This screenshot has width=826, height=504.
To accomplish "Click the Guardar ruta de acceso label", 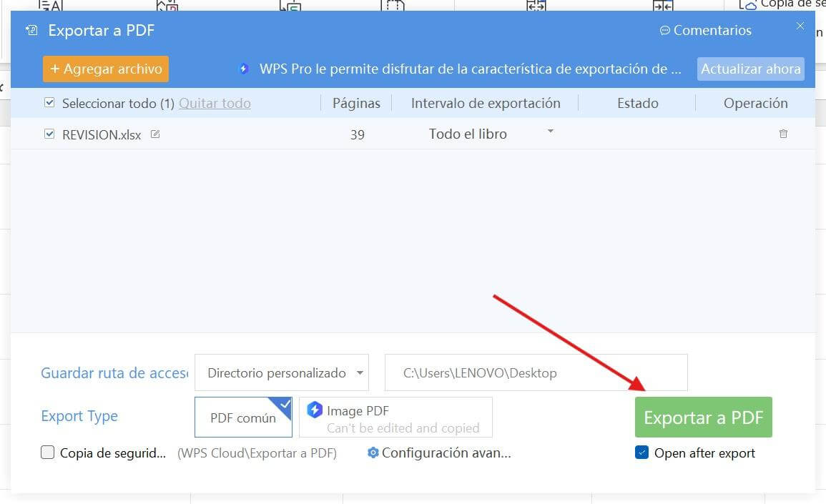I will (x=114, y=373).
